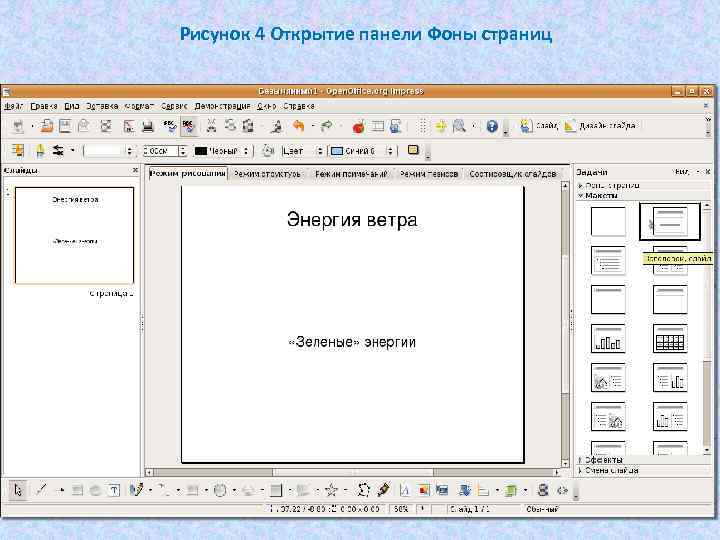Click the orange Undo arrow
720x540 pixels.
pyautogui.click(x=298, y=126)
